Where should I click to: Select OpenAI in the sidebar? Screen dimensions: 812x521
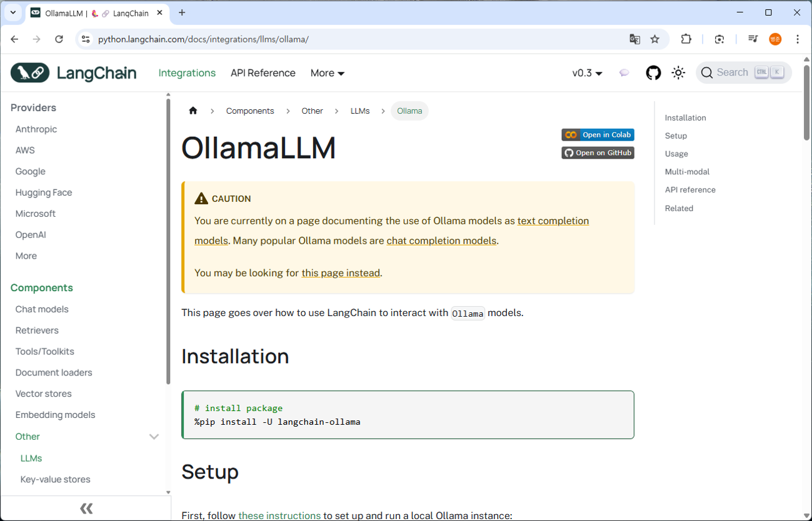point(31,235)
